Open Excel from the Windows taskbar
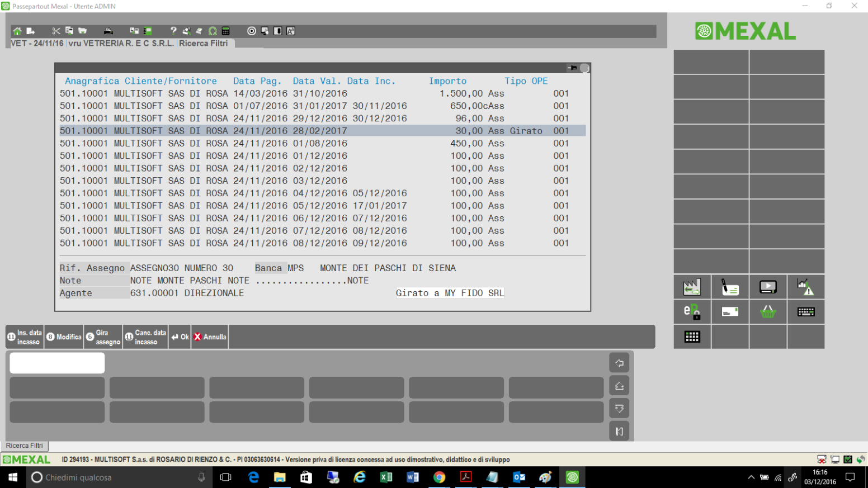The image size is (868, 488). (386, 477)
